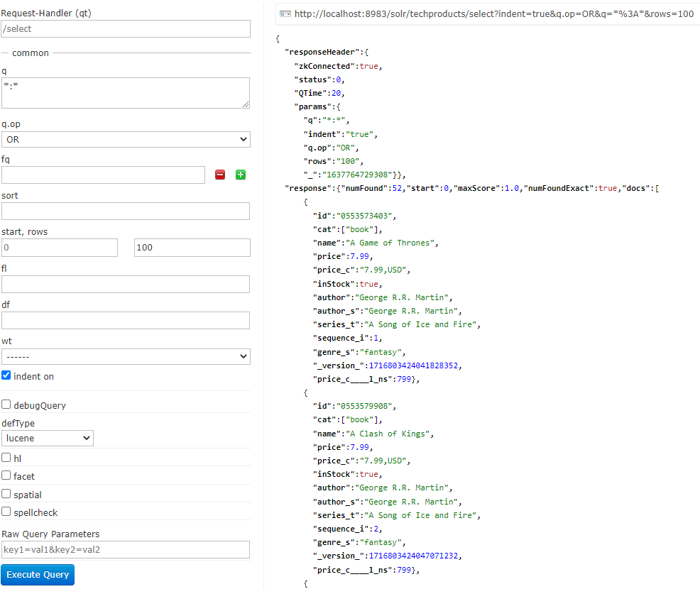This screenshot has height=589, width=700.
Task: Click the numFound value 52
Action: coord(397,188)
